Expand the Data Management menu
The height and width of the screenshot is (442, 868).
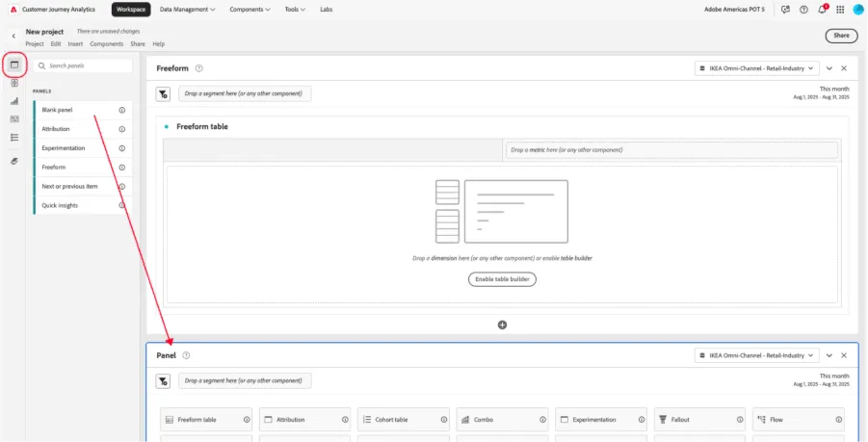coord(187,10)
